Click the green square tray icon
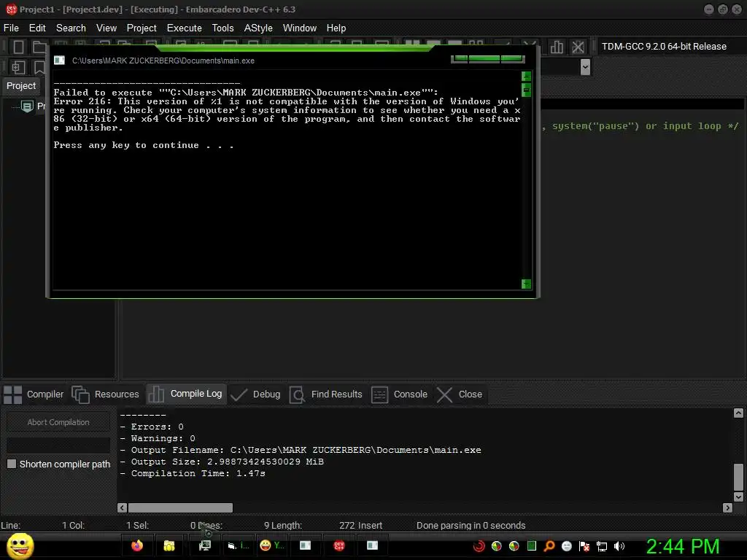The image size is (747, 560). click(x=532, y=546)
